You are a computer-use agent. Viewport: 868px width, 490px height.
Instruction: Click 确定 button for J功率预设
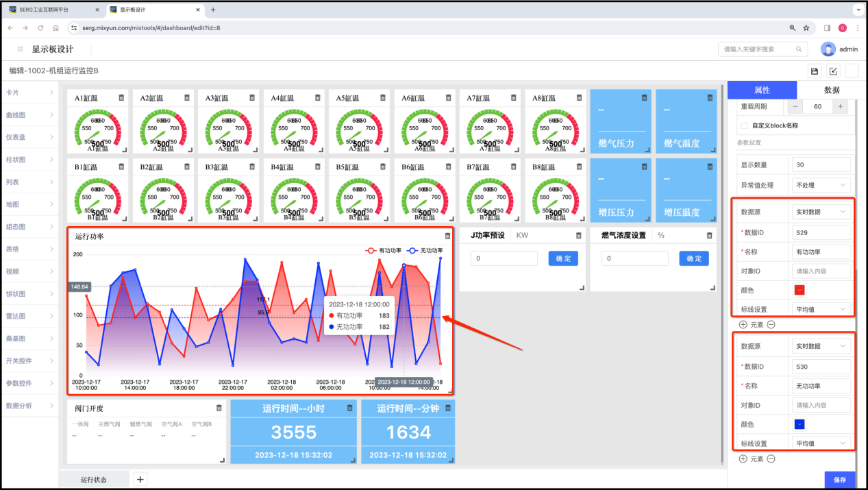pos(563,258)
